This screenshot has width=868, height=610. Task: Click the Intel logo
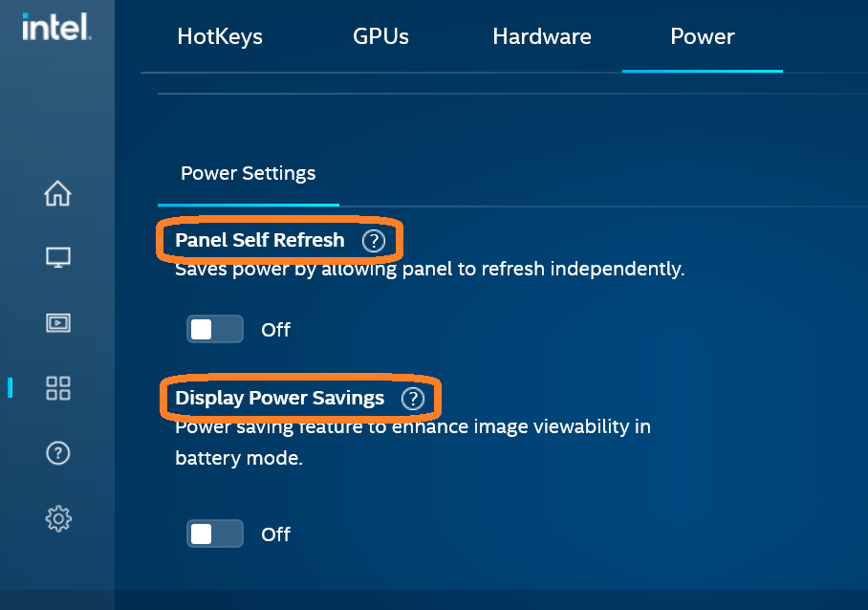pyautogui.click(x=56, y=28)
